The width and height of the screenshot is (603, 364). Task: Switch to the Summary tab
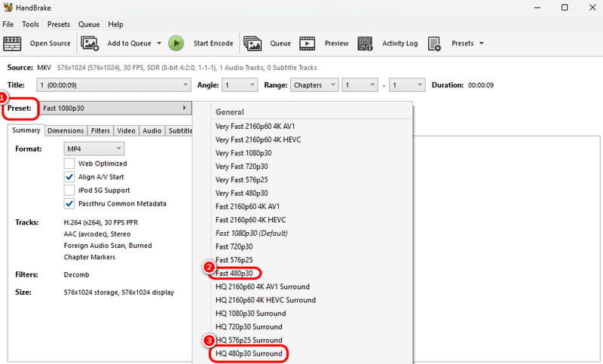click(x=26, y=130)
